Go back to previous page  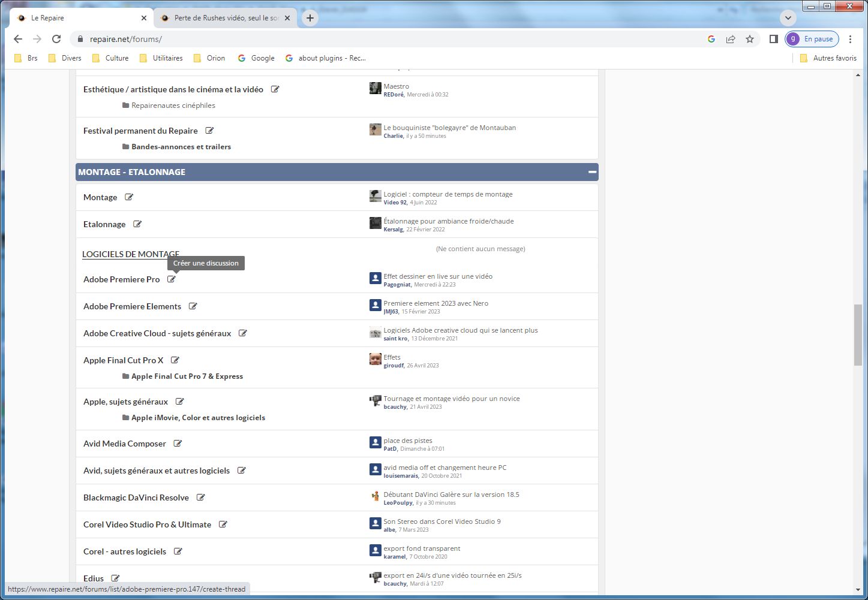pos(18,39)
